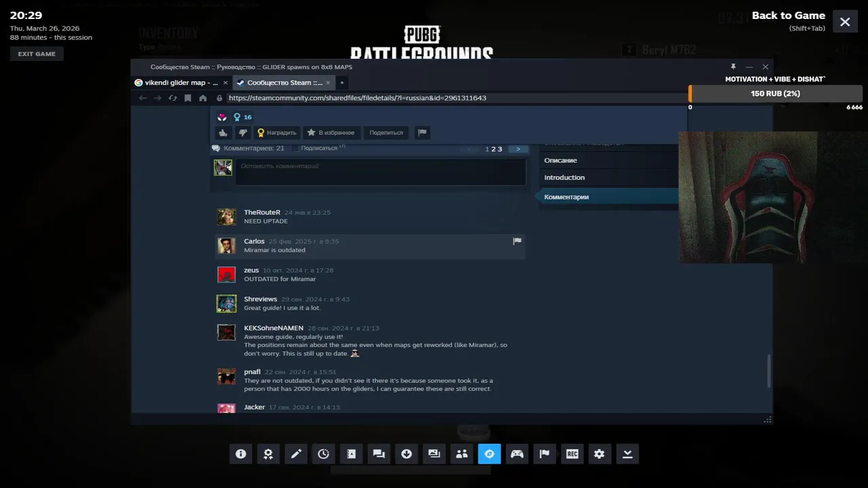Open pnafl profile name
The image size is (868, 488).
coord(252,371)
